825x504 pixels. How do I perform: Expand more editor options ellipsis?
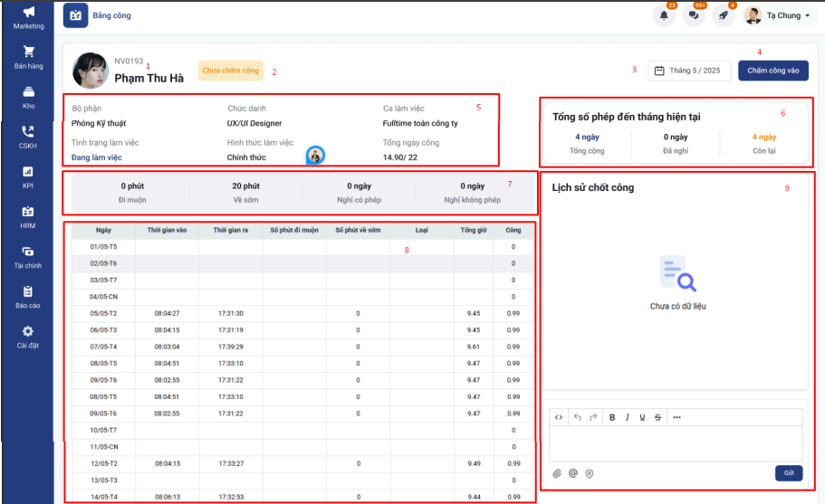click(x=676, y=417)
